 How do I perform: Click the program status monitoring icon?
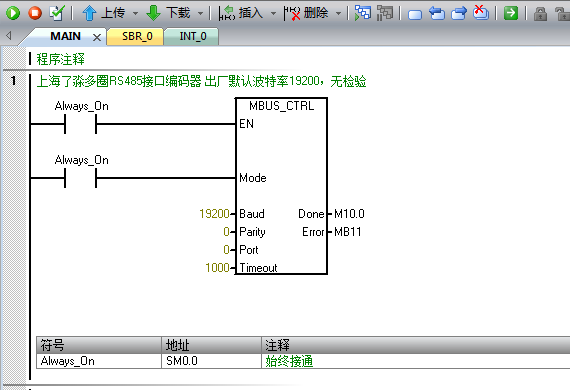[362, 13]
